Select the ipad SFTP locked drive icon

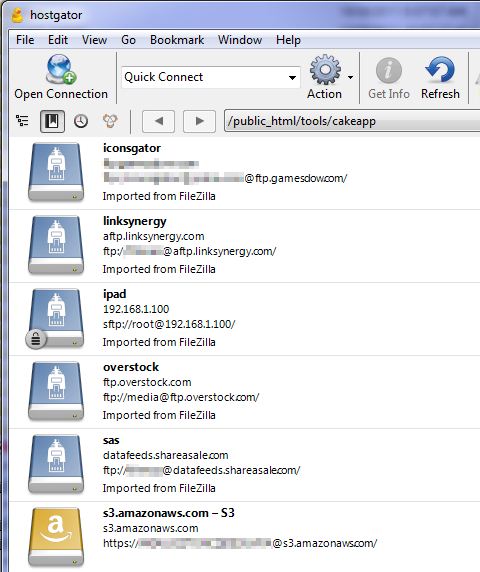point(55,318)
